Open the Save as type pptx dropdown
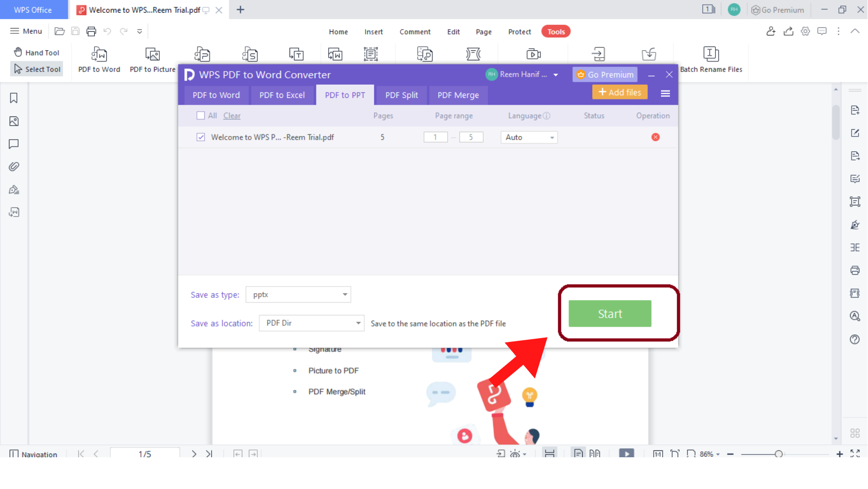 299,295
